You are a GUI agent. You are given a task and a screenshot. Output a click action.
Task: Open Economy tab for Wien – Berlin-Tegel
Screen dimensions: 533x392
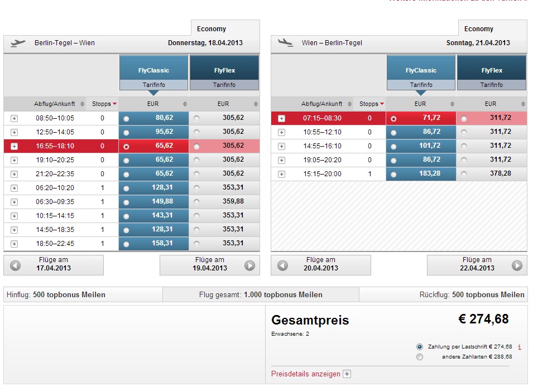coord(479,29)
